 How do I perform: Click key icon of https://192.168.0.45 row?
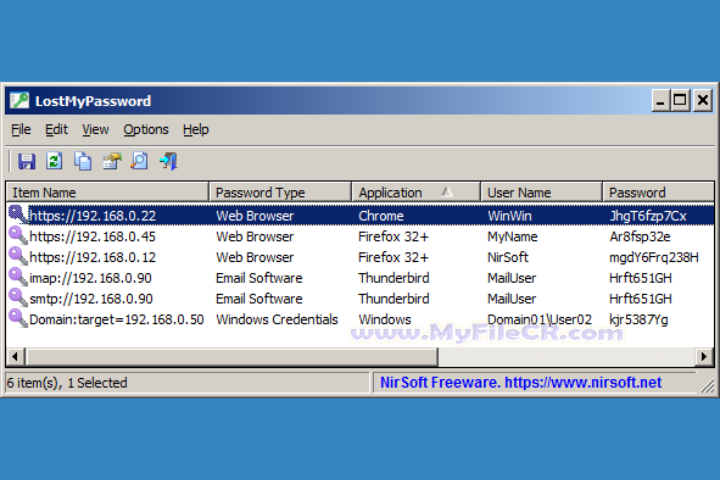point(18,236)
